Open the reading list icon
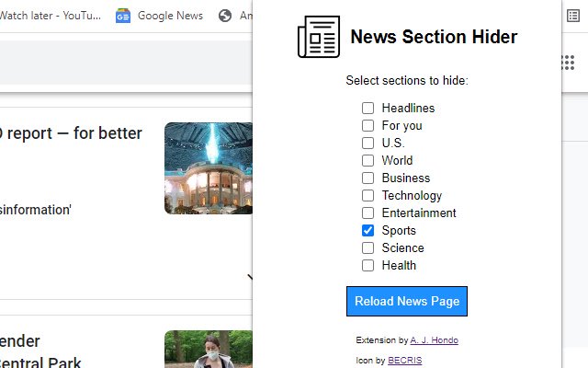The height and width of the screenshot is (368, 588). point(573,16)
